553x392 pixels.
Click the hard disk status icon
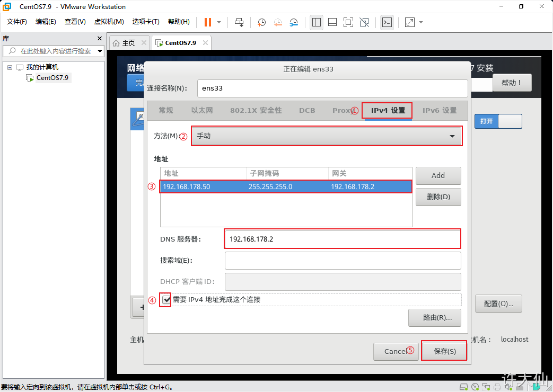[x=464, y=387]
